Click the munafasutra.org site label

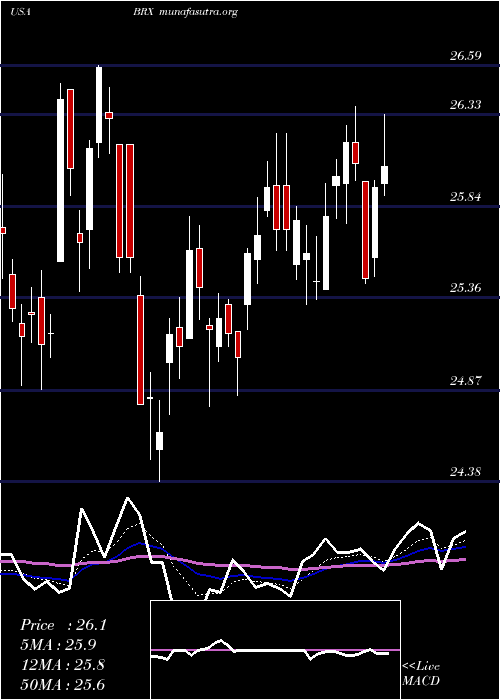tap(197, 13)
